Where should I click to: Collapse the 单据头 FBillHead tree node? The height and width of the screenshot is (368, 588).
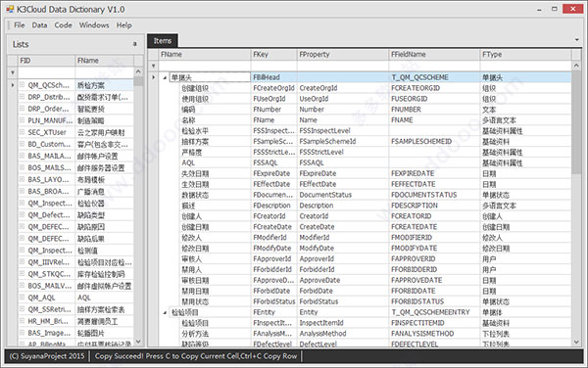pyautogui.click(x=165, y=77)
